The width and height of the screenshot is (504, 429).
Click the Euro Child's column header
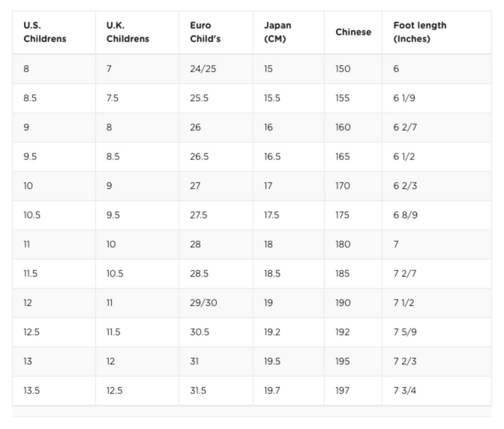point(215,32)
